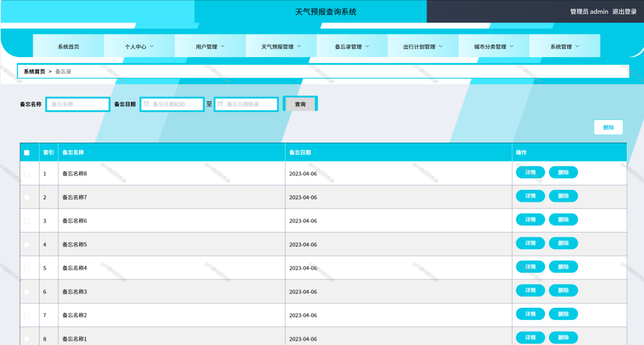Focus the 备忘日期起始 date input
This screenshot has width=644, height=345.
[x=172, y=104]
